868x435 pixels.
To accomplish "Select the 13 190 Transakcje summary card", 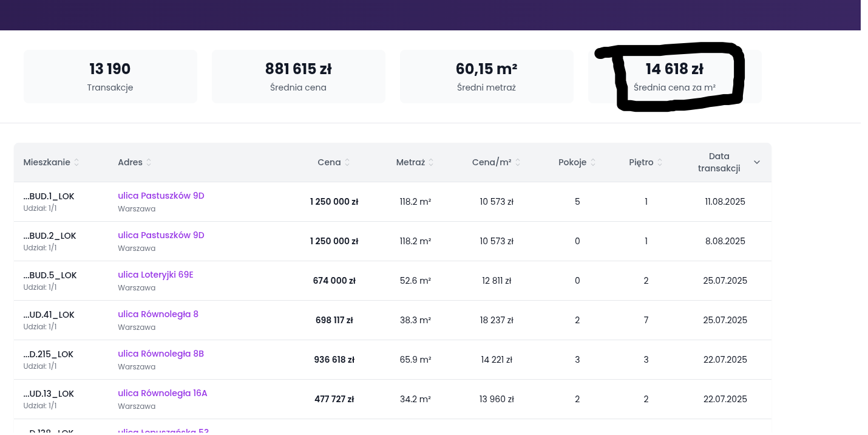I will pos(110,77).
